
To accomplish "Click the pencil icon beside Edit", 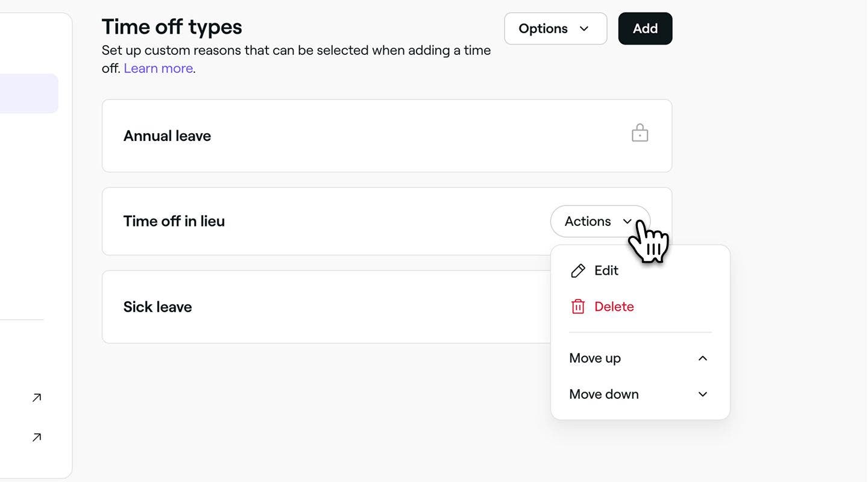I will coord(577,271).
